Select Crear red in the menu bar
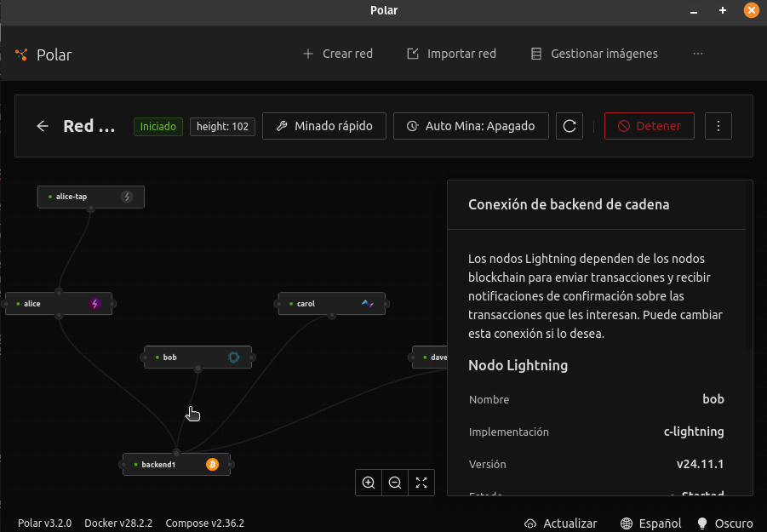Screen dimensions: 767x532 pyautogui.click(x=338, y=53)
